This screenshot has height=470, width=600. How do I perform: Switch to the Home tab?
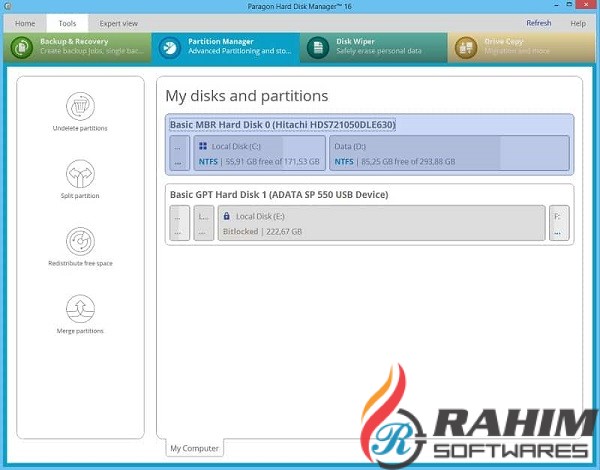tap(25, 23)
